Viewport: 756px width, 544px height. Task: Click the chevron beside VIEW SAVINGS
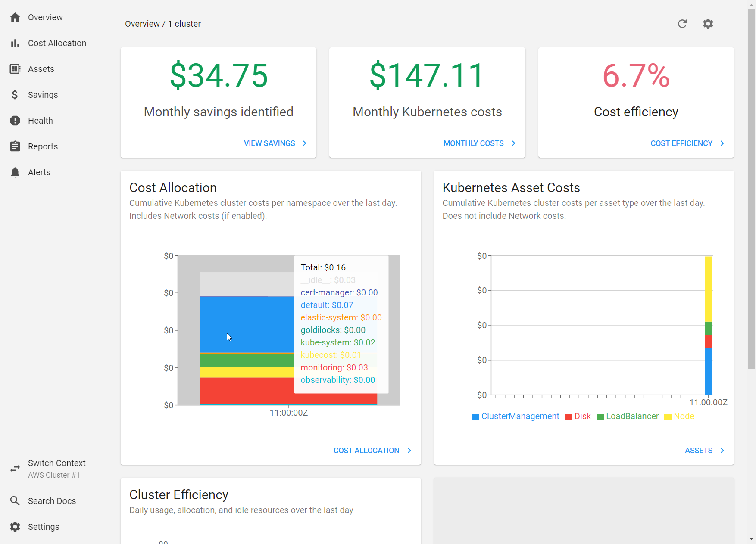tap(305, 143)
